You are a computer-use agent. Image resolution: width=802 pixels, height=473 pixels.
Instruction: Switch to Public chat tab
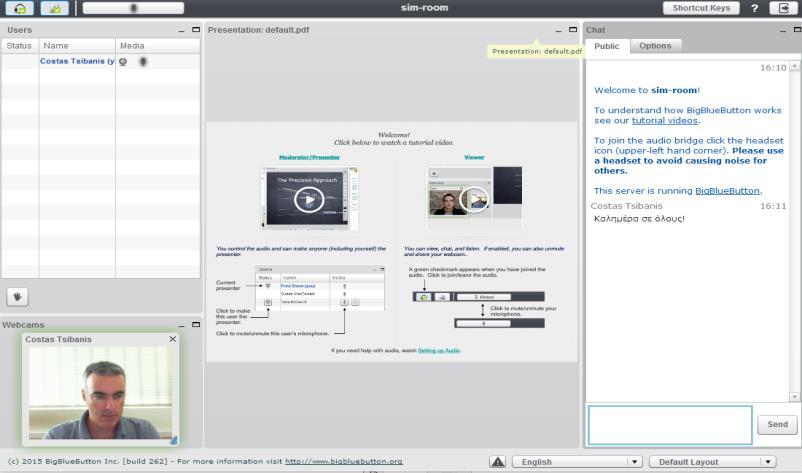tap(607, 46)
